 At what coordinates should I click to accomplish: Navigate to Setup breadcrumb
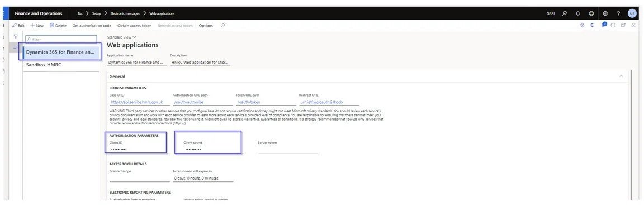[x=96, y=13]
